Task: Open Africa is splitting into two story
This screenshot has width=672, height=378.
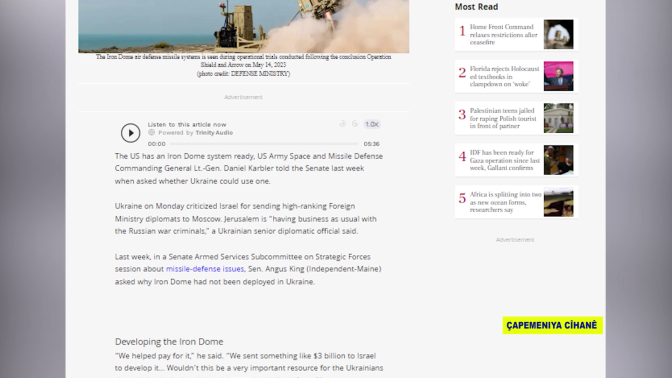Action: click(506, 202)
